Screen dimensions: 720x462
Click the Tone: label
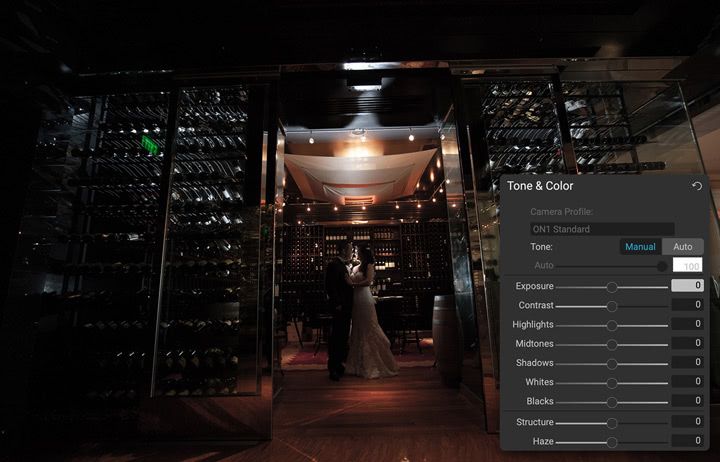point(541,247)
